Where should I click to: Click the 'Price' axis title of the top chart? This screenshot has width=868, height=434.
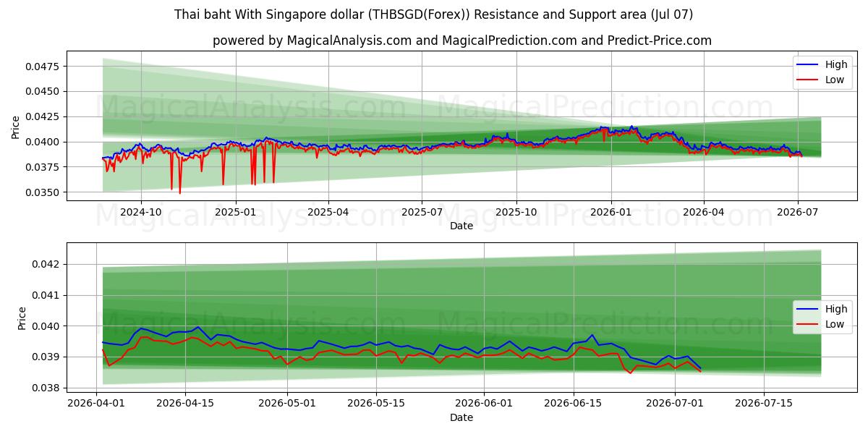click(x=16, y=127)
